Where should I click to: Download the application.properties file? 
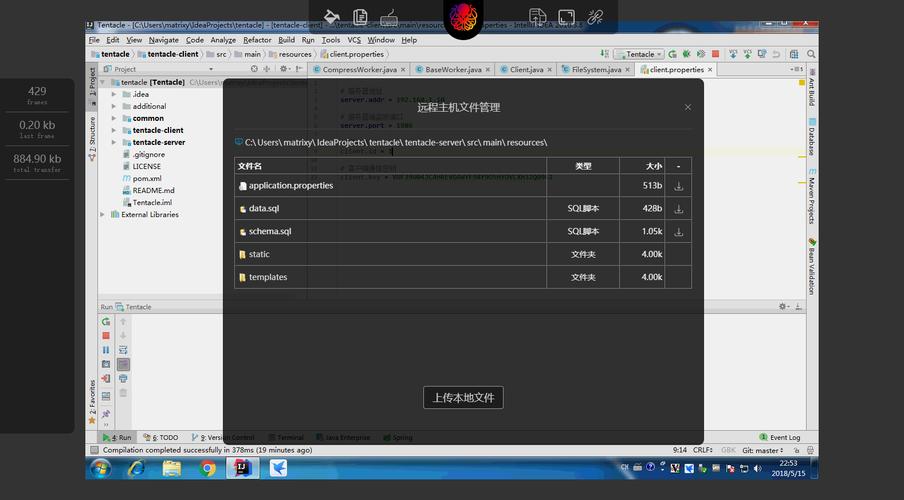point(679,186)
